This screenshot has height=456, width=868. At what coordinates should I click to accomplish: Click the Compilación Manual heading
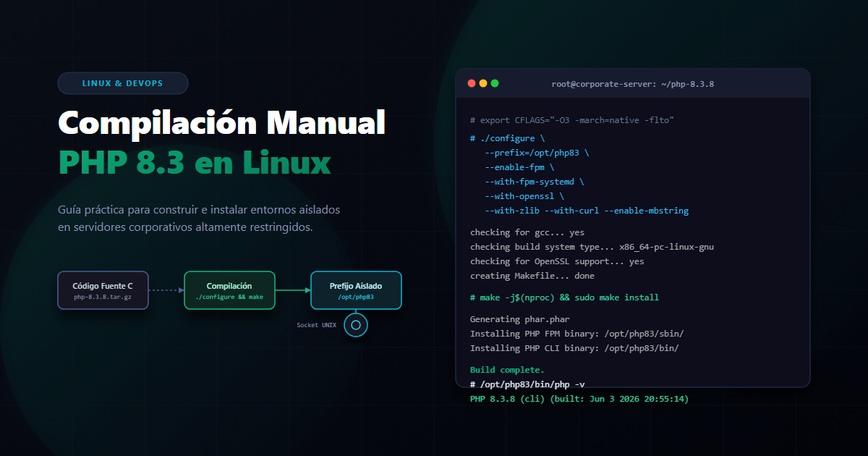tap(221, 122)
